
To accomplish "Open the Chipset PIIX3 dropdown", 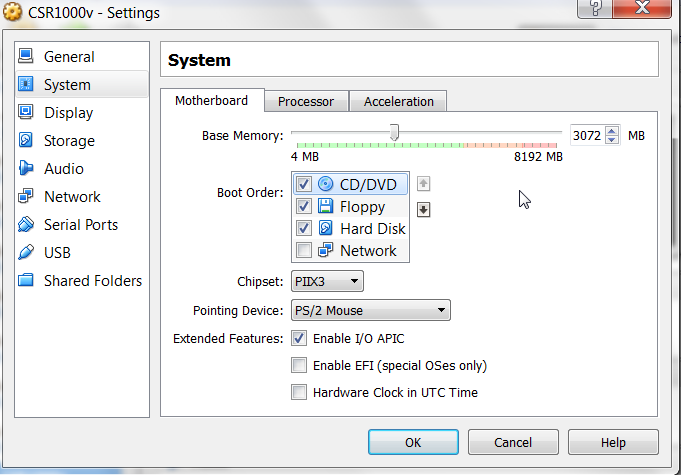I will [327, 281].
